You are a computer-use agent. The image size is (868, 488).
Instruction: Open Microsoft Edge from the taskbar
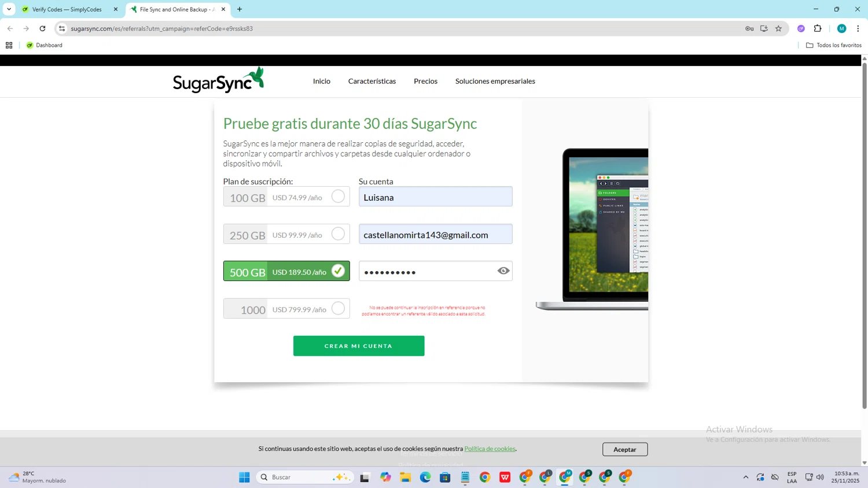pos(425,477)
